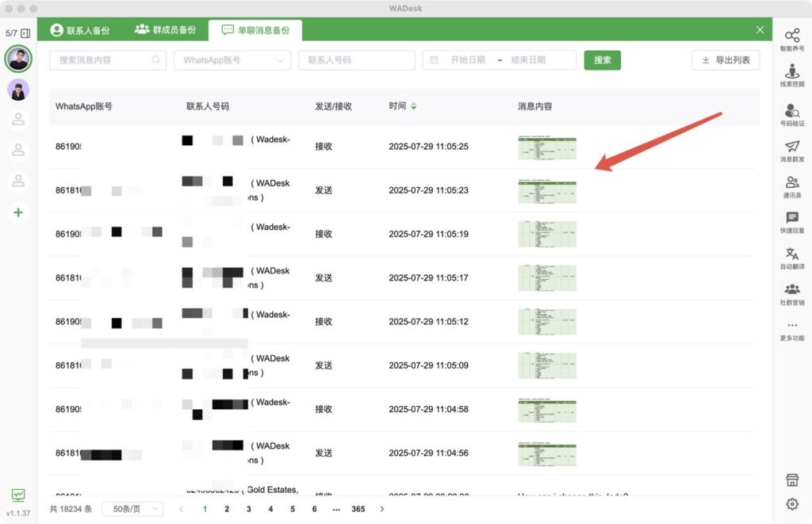Open message thumbnail at 11:05:09
The image size is (812, 524).
point(547,365)
